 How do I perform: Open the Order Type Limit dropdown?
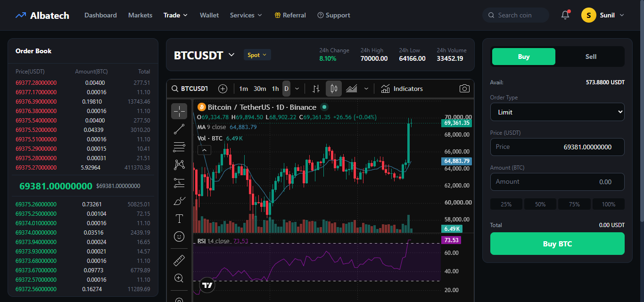pyautogui.click(x=557, y=112)
